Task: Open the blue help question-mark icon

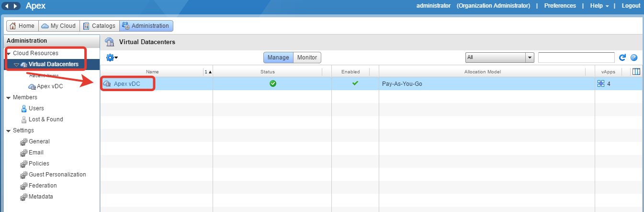Action: click(x=634, y=58)
